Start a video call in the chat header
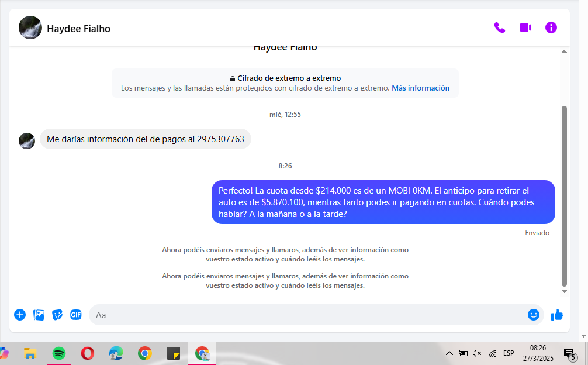The image size is (588, 365). [x=525, y=27]
